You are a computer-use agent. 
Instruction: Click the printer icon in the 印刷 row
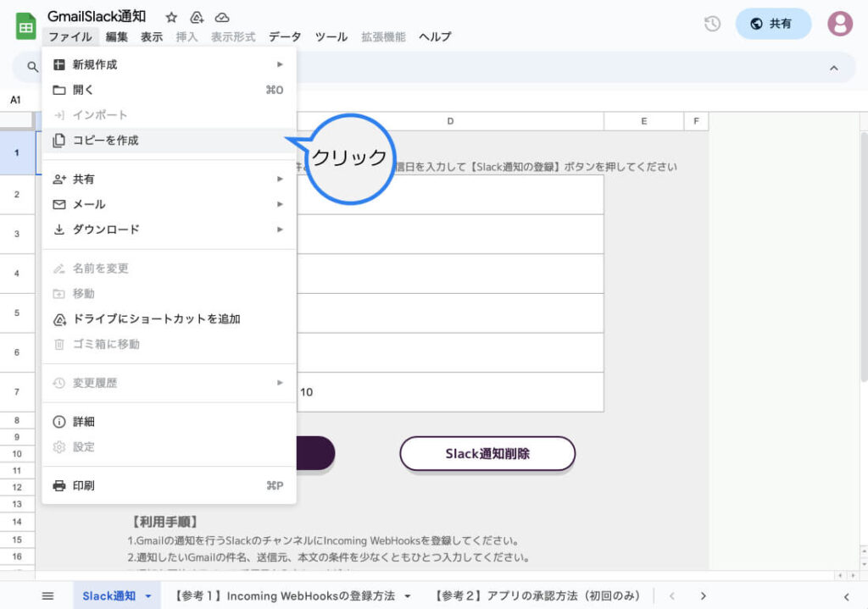[59, 485]
